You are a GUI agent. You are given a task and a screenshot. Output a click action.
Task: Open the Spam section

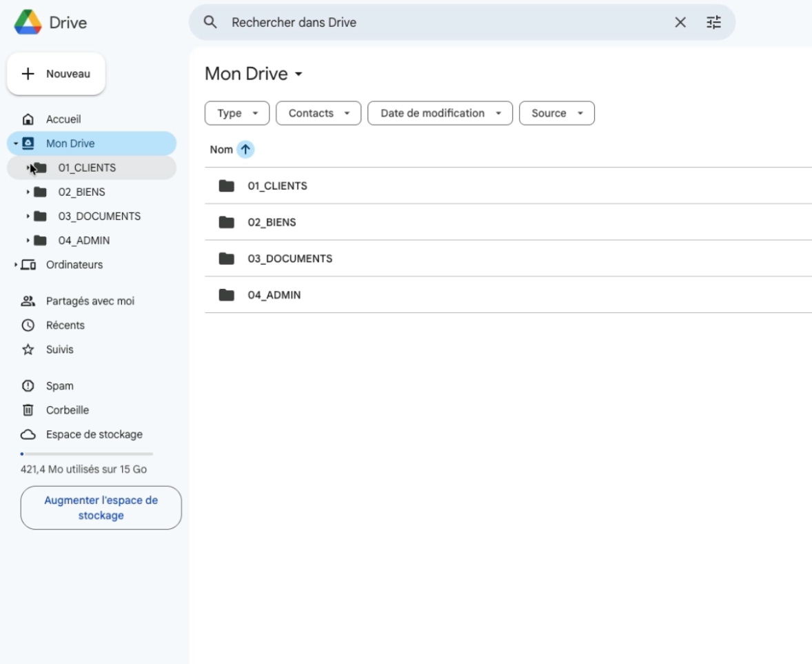pyautogui.click(x=59, y=386)
